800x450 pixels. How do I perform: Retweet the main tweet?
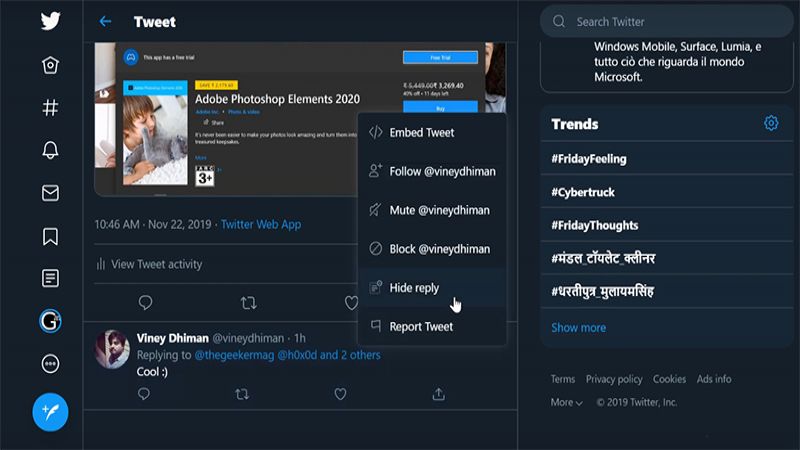[248, 303]
